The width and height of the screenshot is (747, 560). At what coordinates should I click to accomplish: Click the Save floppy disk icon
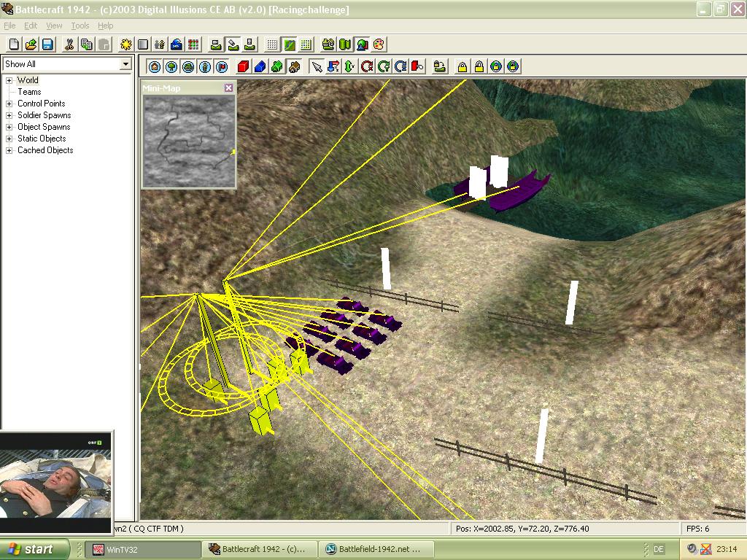pos(47,44)
